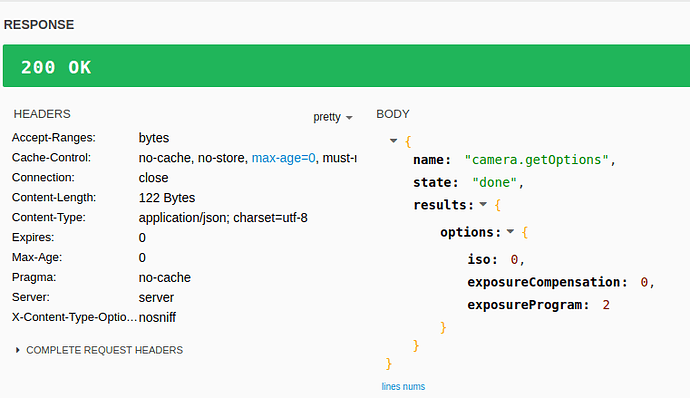This screenshot has height=398, width=690.
Task: Collapse the options object arrow
Action: click(510, 232)
